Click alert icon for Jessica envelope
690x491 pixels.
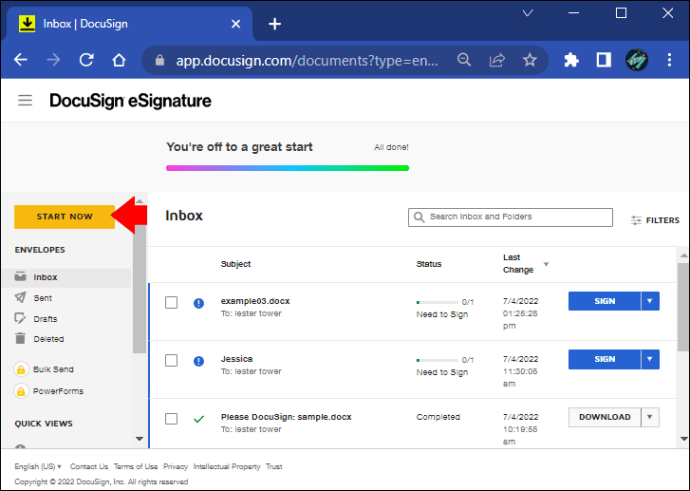pos(199,361)
